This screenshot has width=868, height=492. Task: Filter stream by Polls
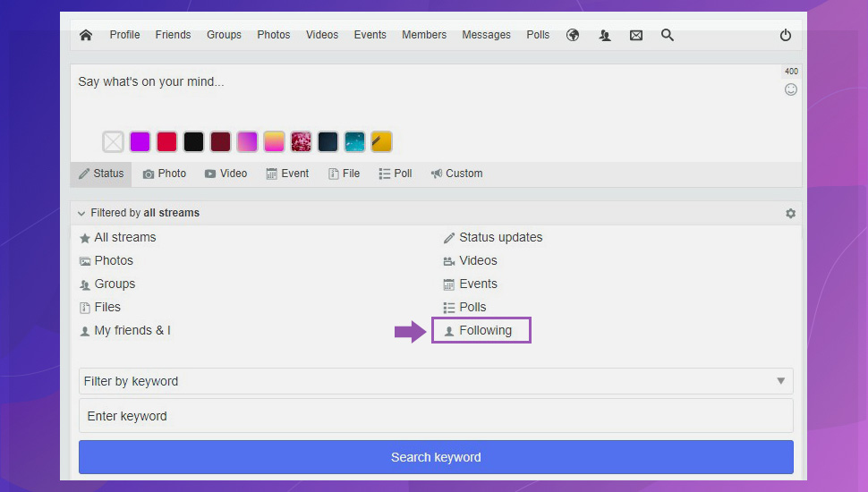pos(464,307)
